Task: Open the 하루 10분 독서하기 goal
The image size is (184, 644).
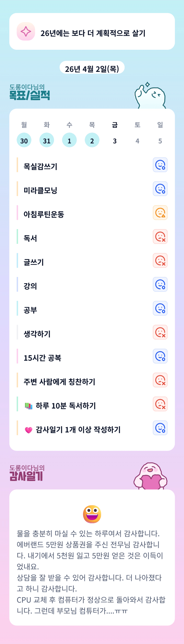Action: click(x=65, y=406)
